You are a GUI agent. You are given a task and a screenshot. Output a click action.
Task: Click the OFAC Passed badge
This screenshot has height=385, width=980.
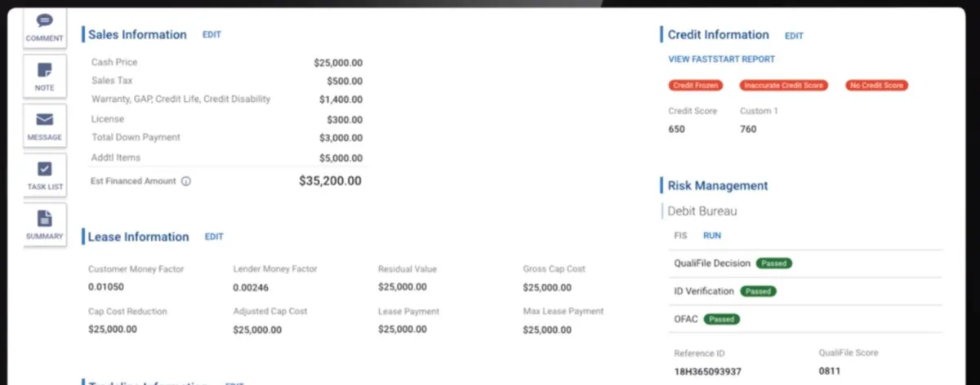[x=722, y=318]
